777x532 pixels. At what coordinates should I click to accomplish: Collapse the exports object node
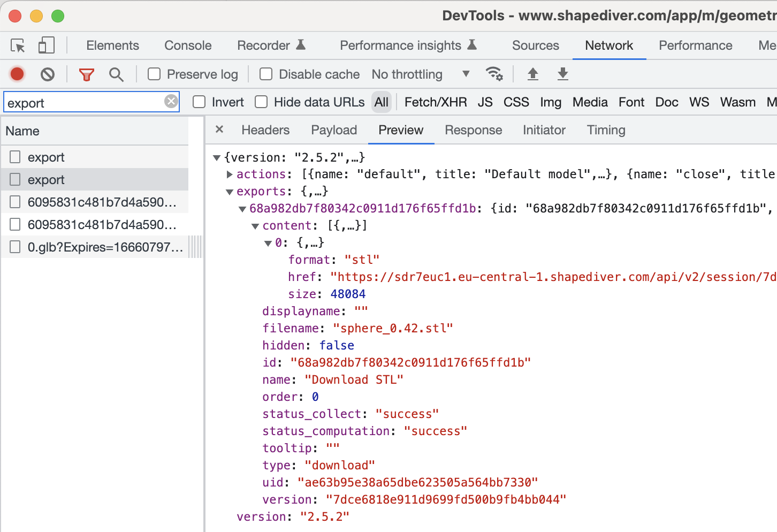[230, 192]
